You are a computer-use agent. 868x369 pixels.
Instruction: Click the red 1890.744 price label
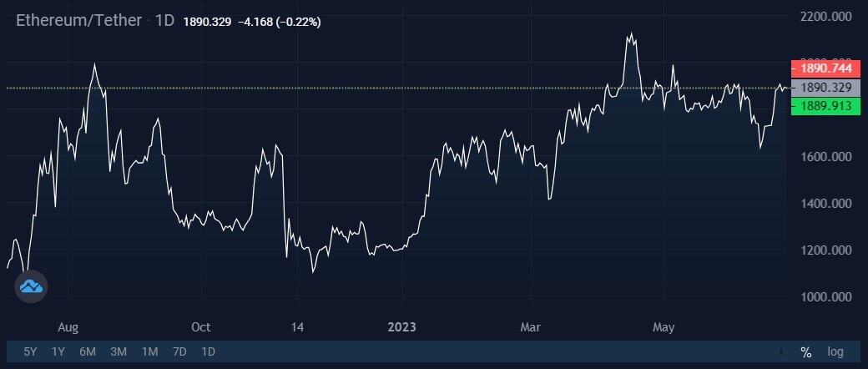pos(825,68)
